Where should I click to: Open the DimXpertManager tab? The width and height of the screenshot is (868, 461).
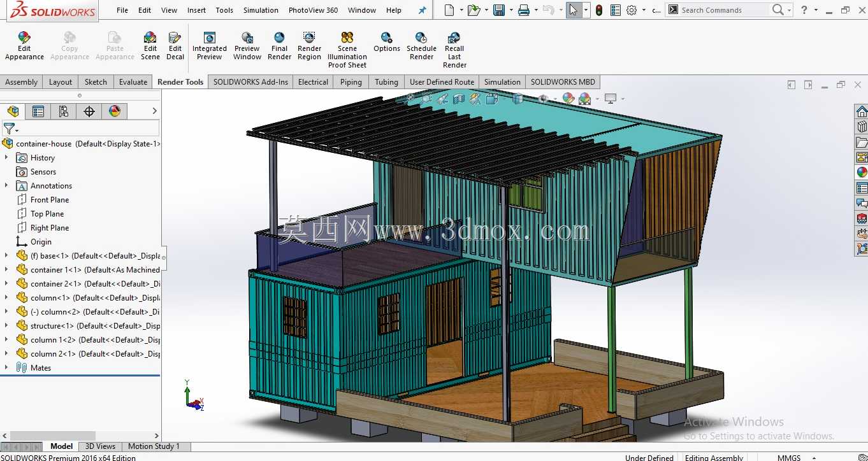pyautogui.click(x=89, y=111)
